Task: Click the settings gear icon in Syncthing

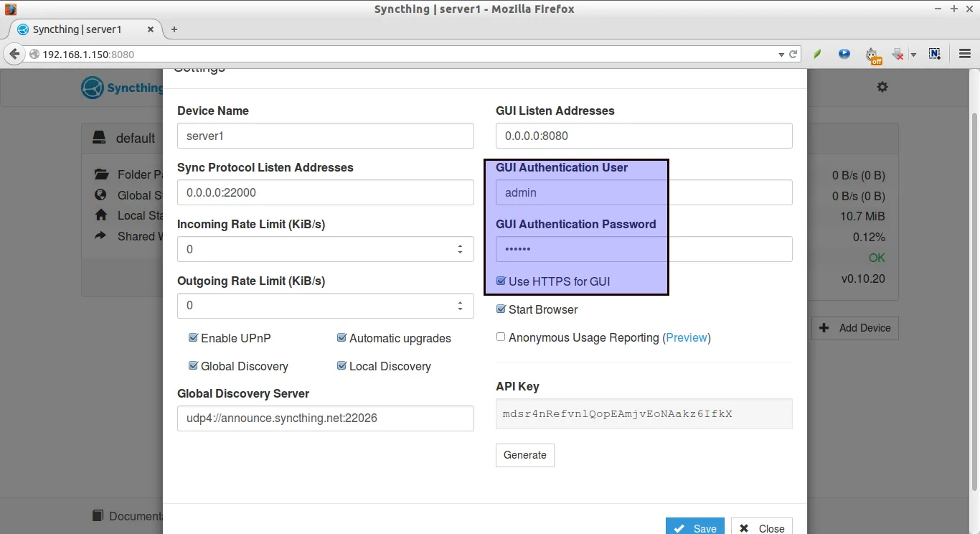Action: (882, 87)
